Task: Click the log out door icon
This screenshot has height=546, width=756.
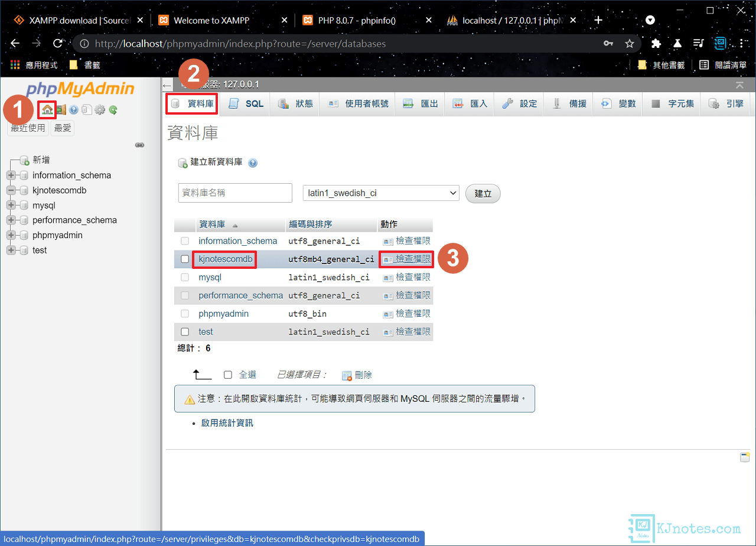Action: point(61,109)
